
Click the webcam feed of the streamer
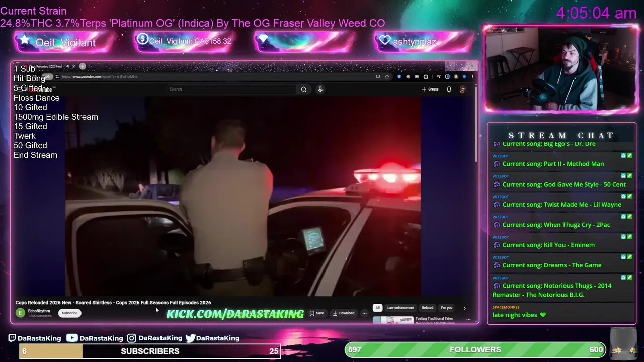(x=561, y=68)
